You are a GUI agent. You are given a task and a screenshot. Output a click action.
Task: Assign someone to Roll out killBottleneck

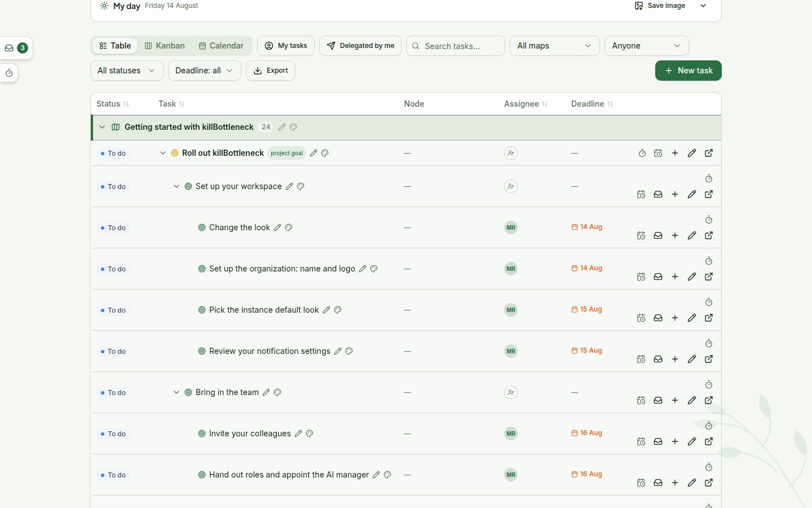click(x=511, y=153)
